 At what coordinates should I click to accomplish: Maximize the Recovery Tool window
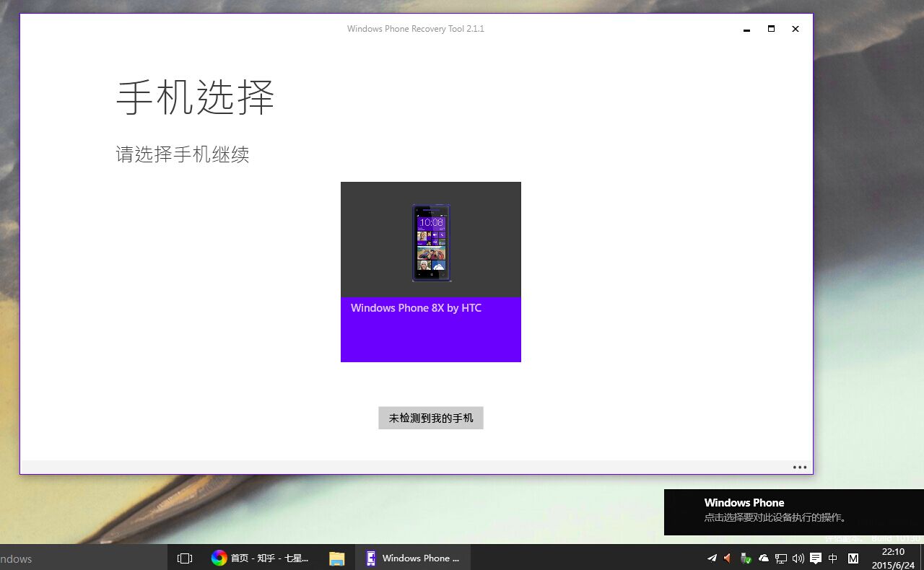(771, 29)
